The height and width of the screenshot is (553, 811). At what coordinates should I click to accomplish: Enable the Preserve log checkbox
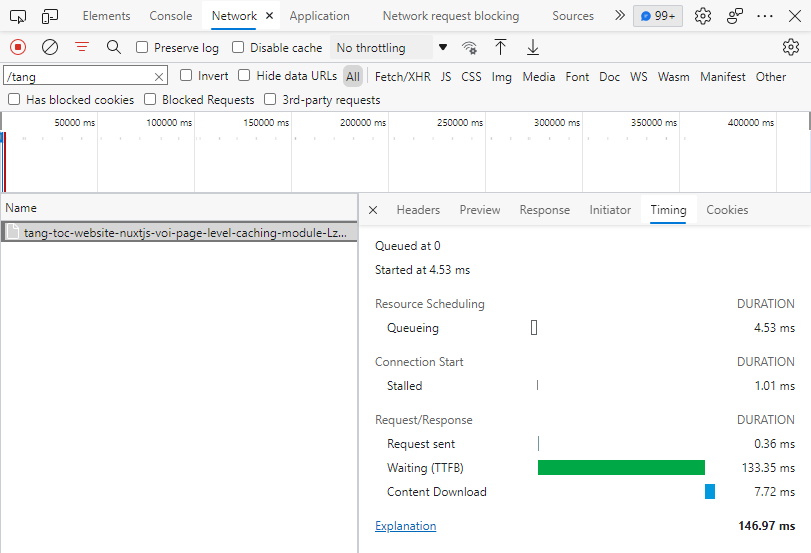click(x=142, y=47)
